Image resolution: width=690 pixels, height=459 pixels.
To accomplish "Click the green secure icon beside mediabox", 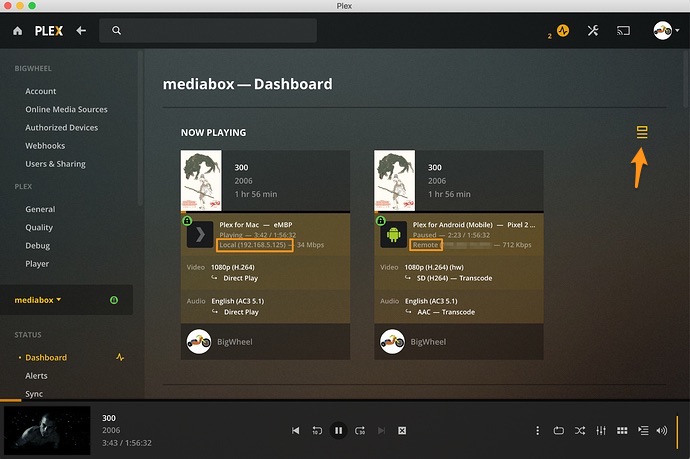I will pos(114,300).
